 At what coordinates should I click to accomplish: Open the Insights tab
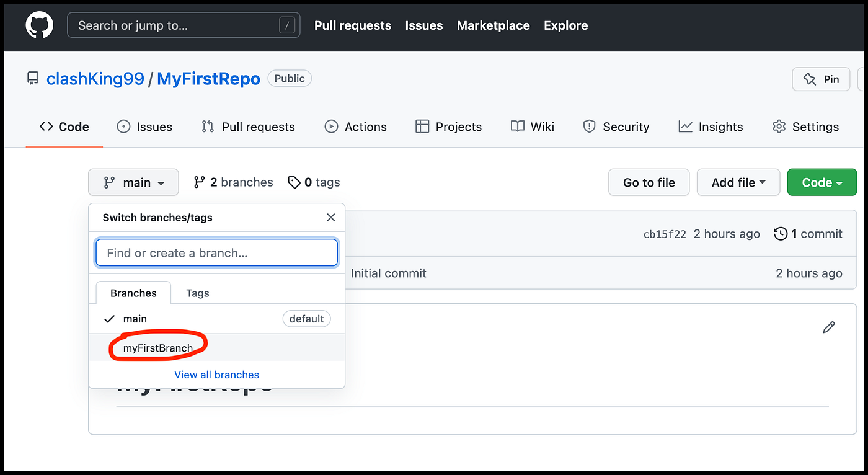click(711, 127)
